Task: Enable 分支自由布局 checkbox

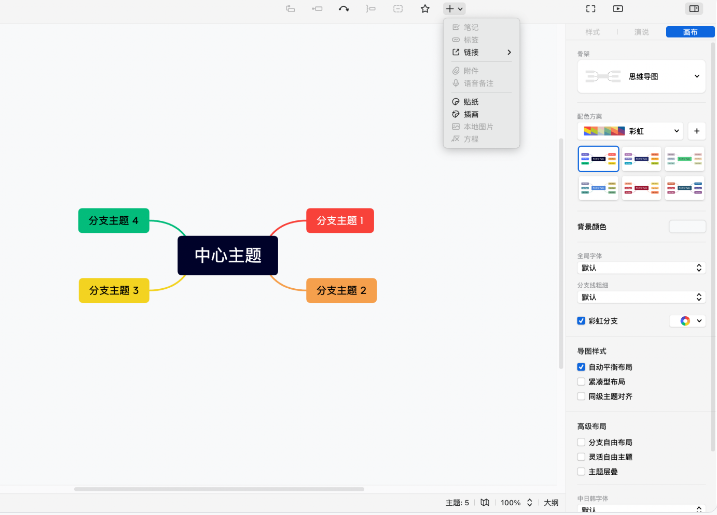Action: coord(582,442)
